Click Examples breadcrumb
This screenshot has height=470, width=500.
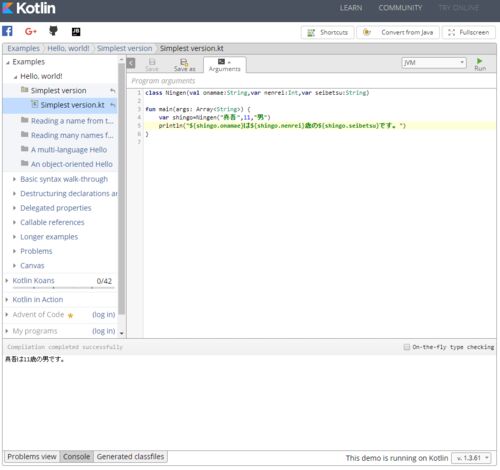[23, 48]
